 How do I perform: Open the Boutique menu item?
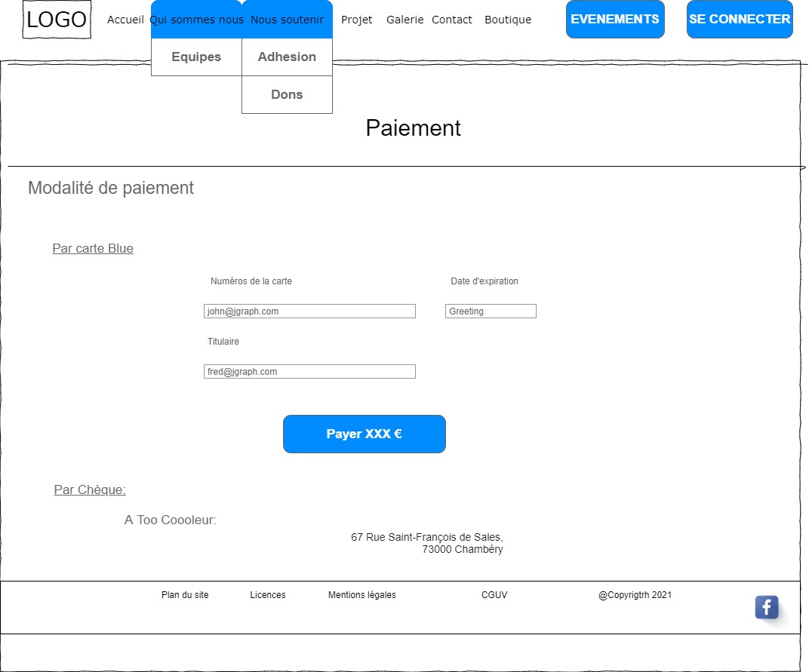click(x=507, y=20)
